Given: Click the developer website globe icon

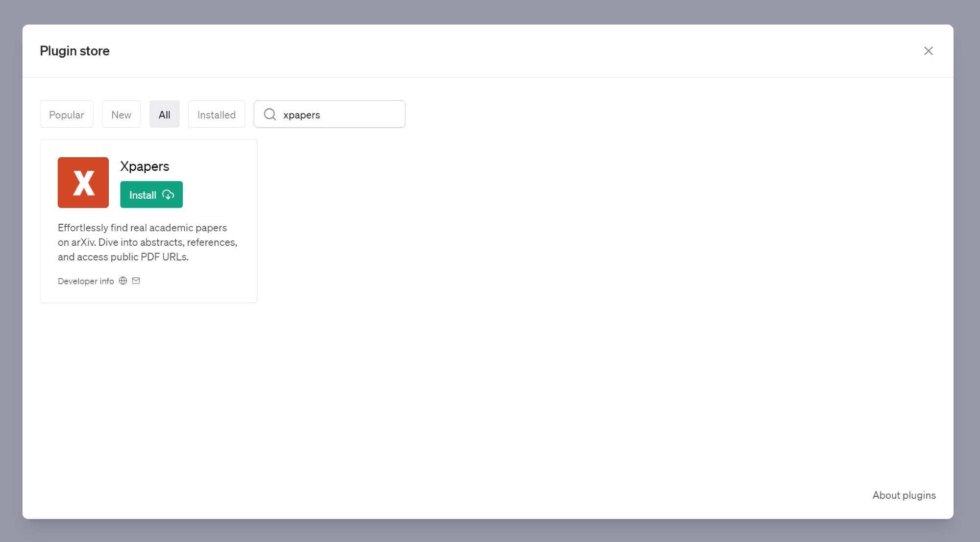Looking at the screenshot, I should pos(123,281).
